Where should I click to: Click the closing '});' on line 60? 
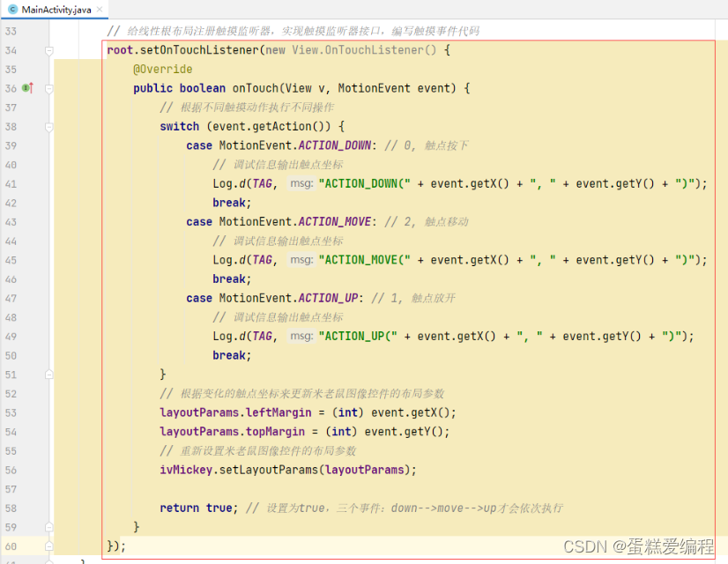(116, 545)
